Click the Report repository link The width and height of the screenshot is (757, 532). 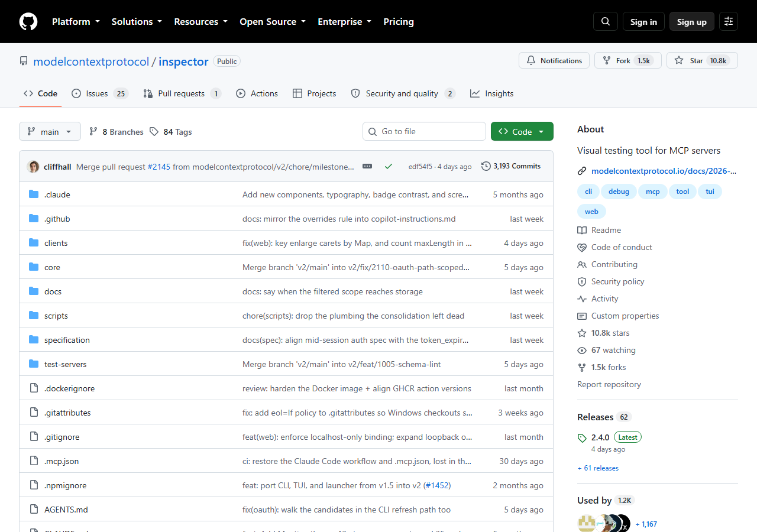609,384
